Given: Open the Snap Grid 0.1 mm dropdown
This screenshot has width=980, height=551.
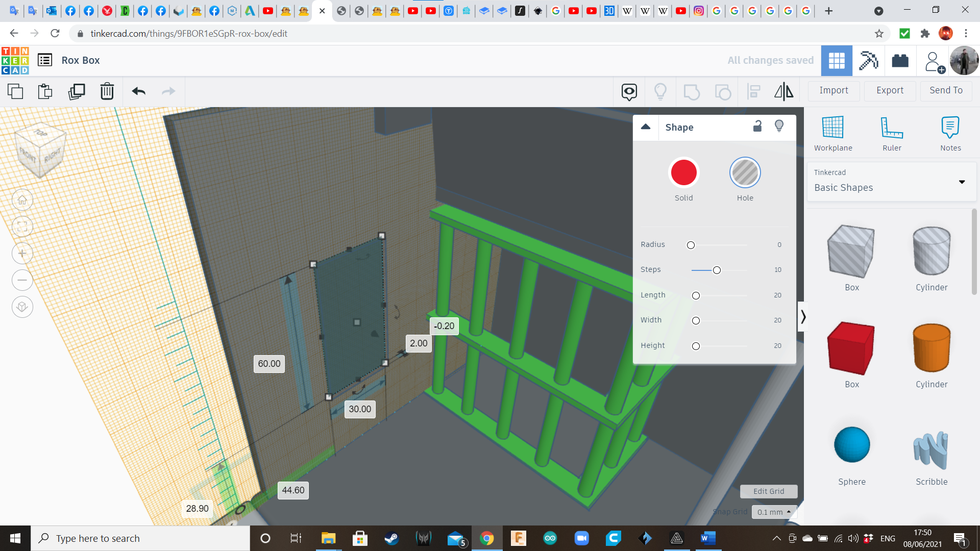Looking at the screenshot, I should pos(774,512).
